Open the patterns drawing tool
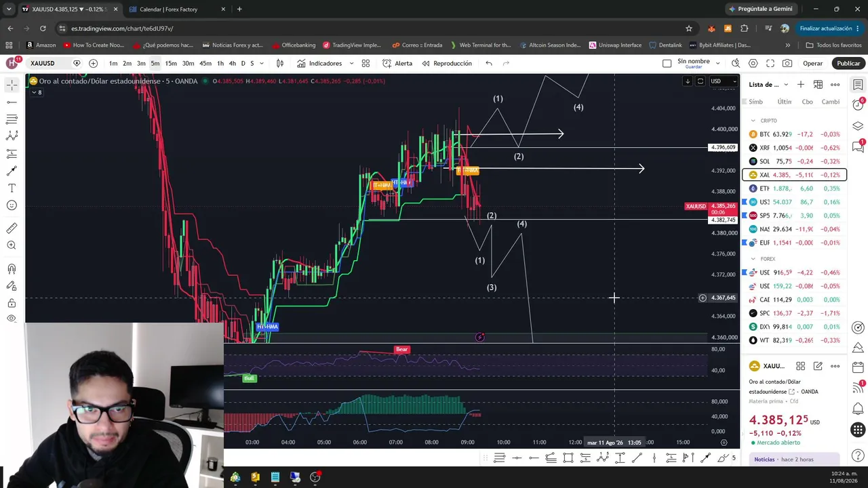 12,136
